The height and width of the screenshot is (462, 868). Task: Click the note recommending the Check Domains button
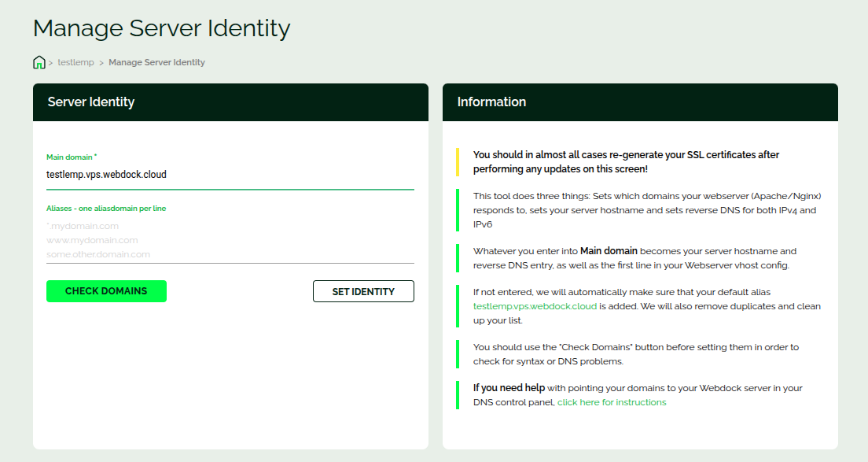point(635,354)
